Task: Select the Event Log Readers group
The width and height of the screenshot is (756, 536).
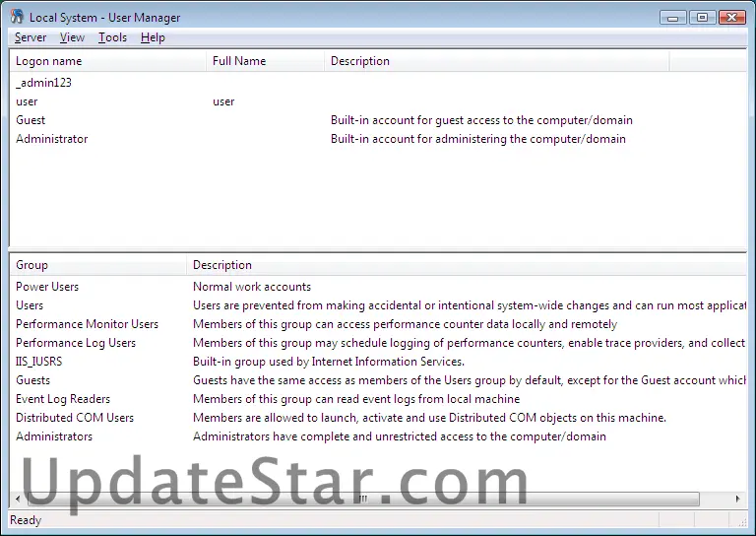Action: [x=63, y=399]
